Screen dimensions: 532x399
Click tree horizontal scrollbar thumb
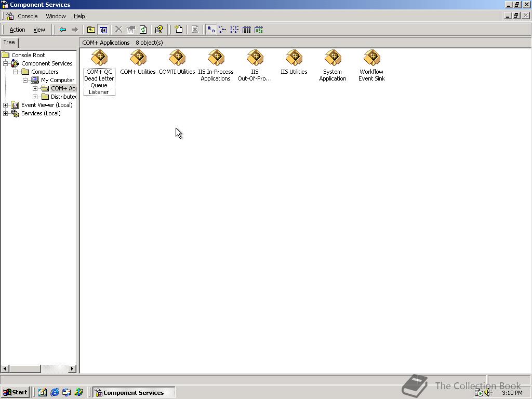(x=25, y=368)
